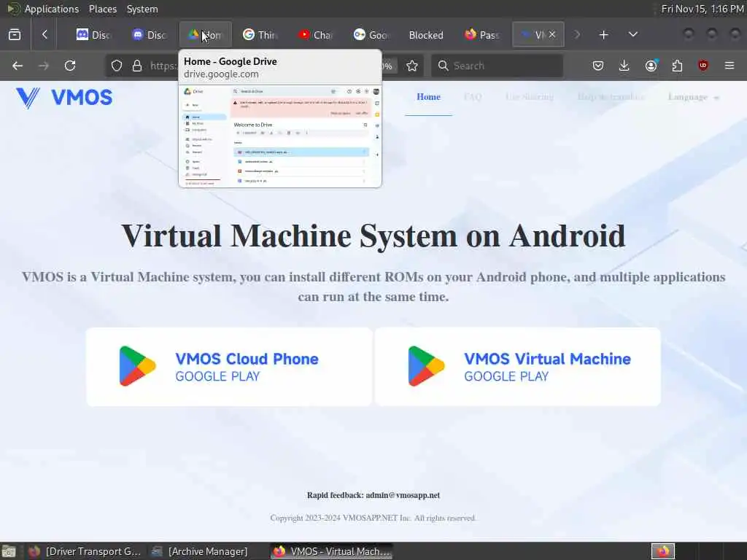747x560 pixels.
Task: Expand the Language dropdown
Action: 693,97
